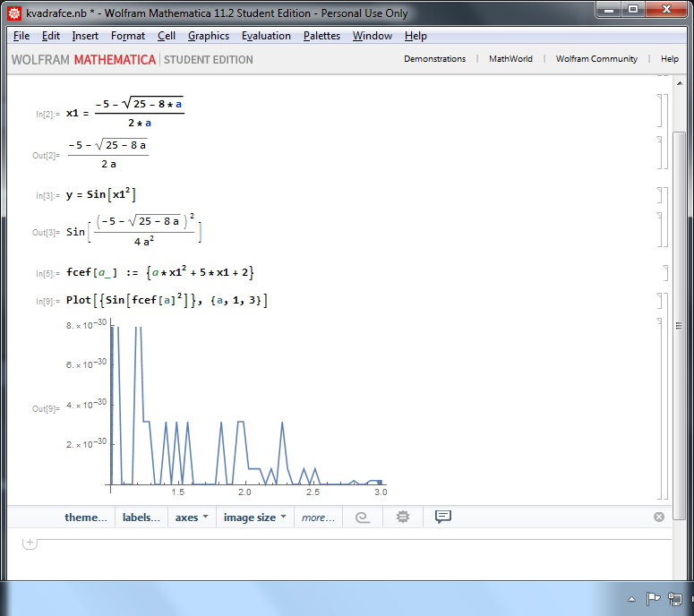Image resolution: width=694 pixels, height=616 pixels.
Task: Select the In[5] cell bracket
Action: pyautogui.click(x=665, y=273)
